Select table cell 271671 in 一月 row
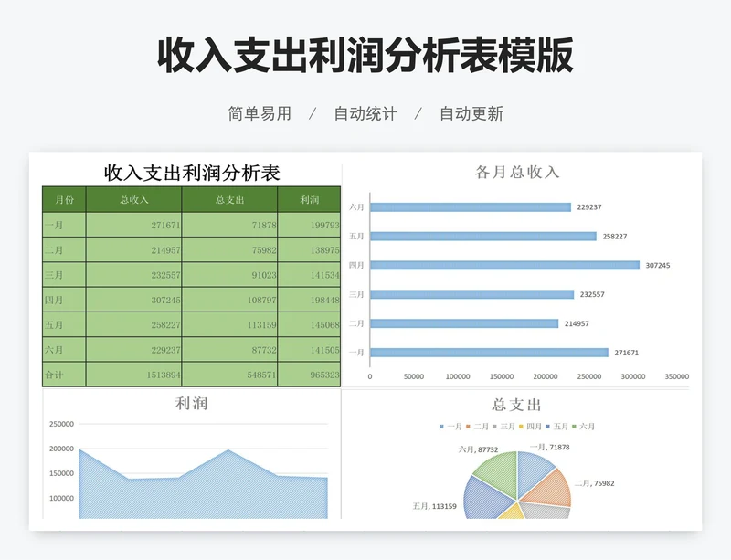731x560 pixels. coord(133,225)
